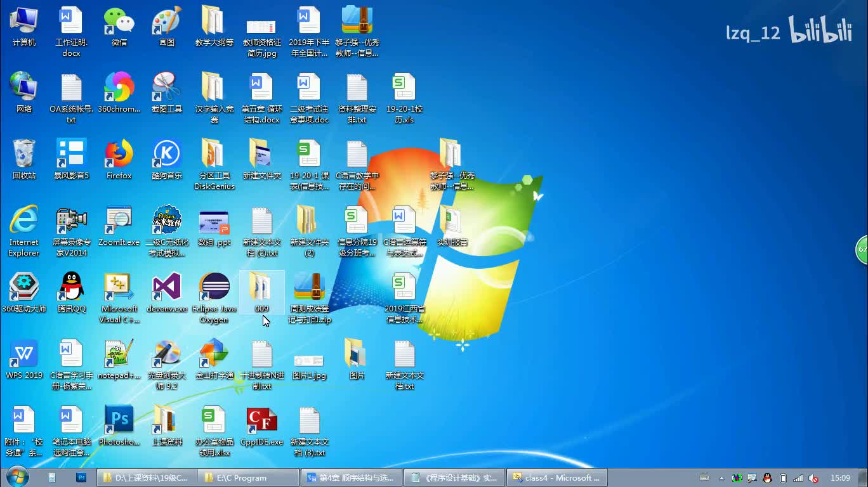Image resolution: width=868 pixels, height=487 pixels.
Task: Open the 360chrome browser shortcut
Action: pyautogui.click(x=119, y=88)
